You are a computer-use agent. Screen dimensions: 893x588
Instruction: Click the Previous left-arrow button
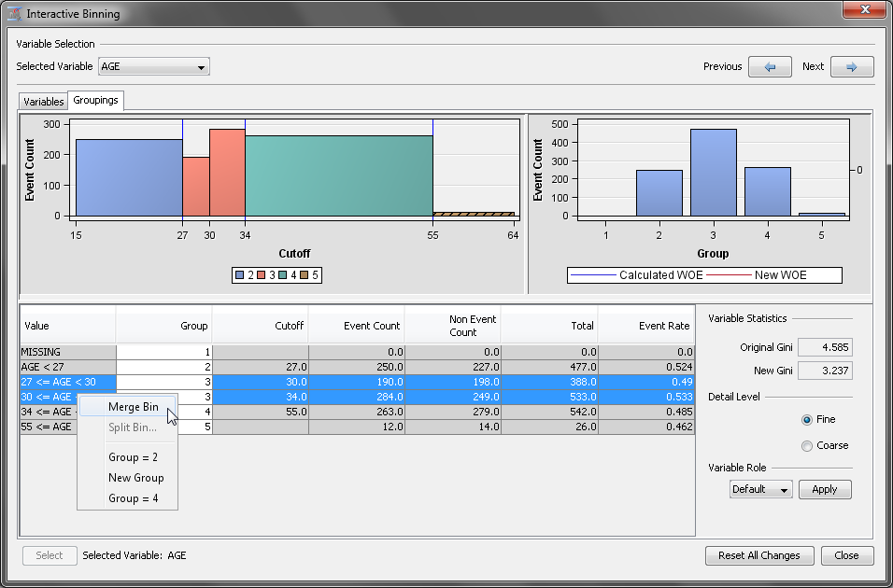tap(770, 67)
